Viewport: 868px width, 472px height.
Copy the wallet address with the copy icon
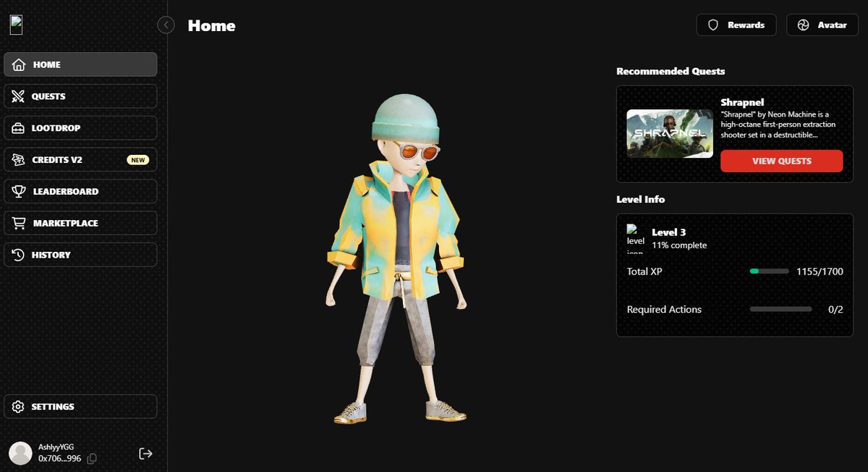coord(92,458)
